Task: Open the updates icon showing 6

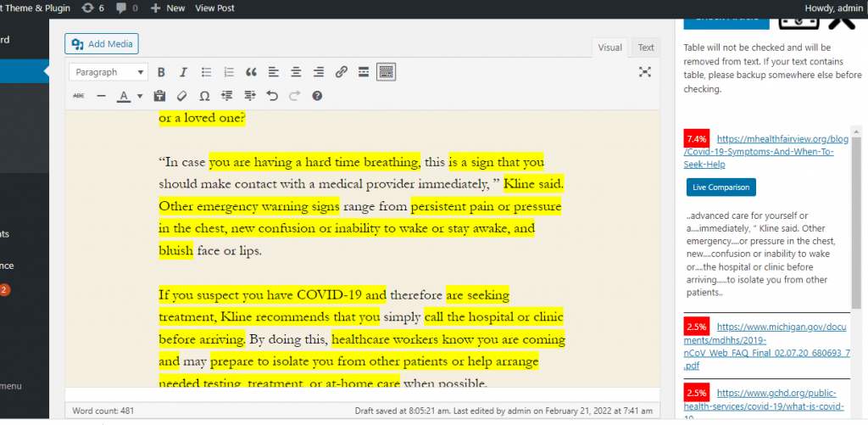Action: coord(92,8)
